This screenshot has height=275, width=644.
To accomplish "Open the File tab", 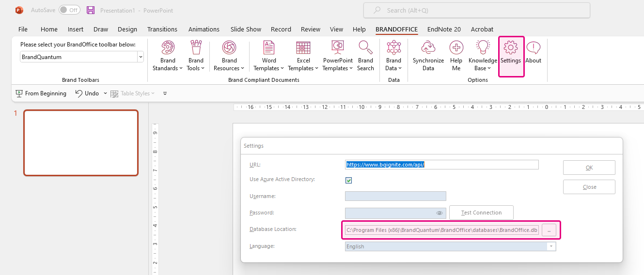I will pos(23,29).
